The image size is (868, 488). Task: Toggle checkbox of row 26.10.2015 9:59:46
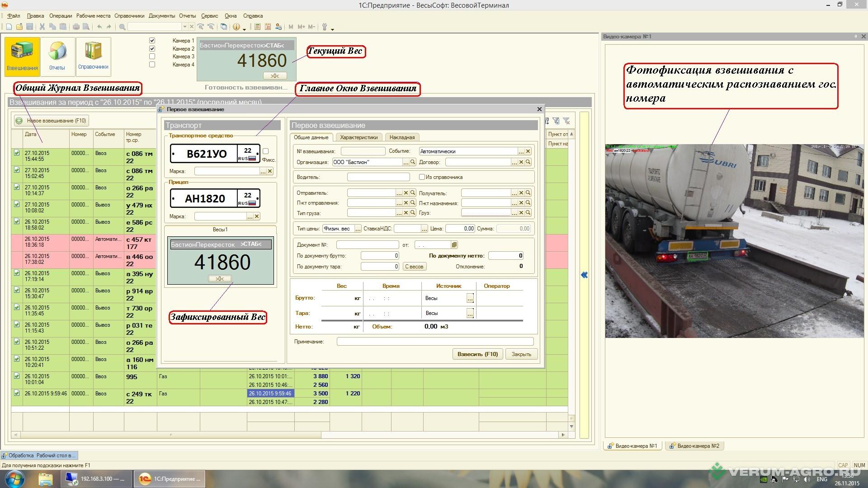[17, 393]
